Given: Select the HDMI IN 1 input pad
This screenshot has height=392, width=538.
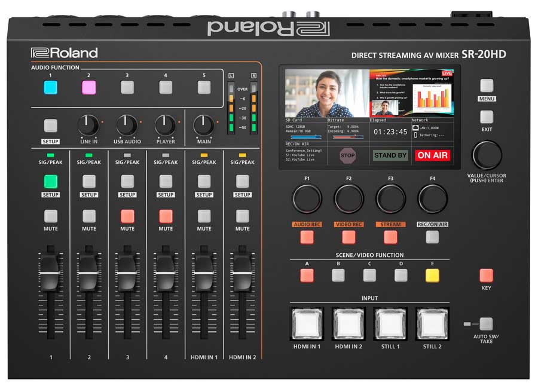Looking at the screenshot, I should coord(307,324).
